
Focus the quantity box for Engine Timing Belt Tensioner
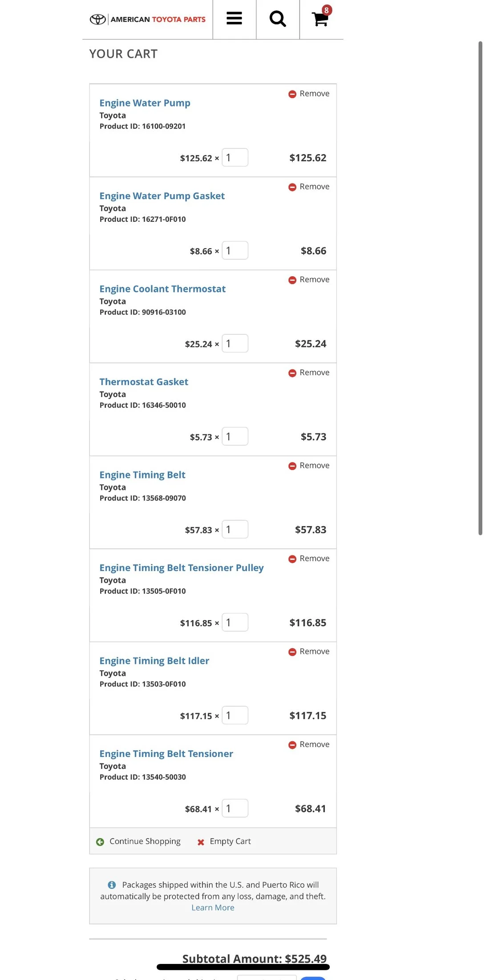235,808
